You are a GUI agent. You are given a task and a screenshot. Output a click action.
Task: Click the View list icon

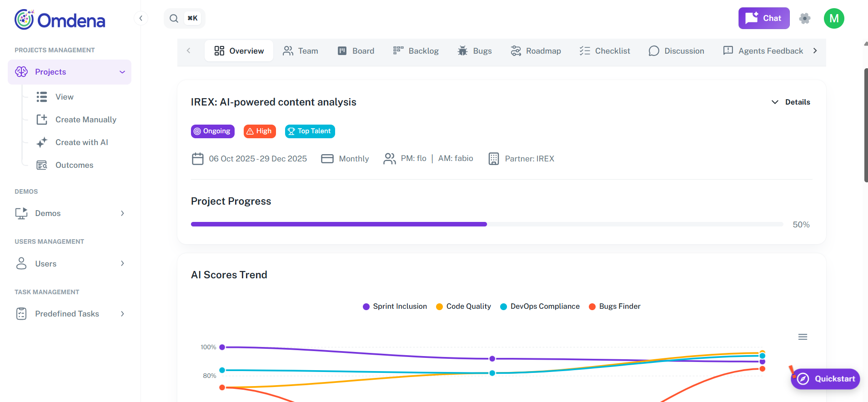click(x=42, y=97)
